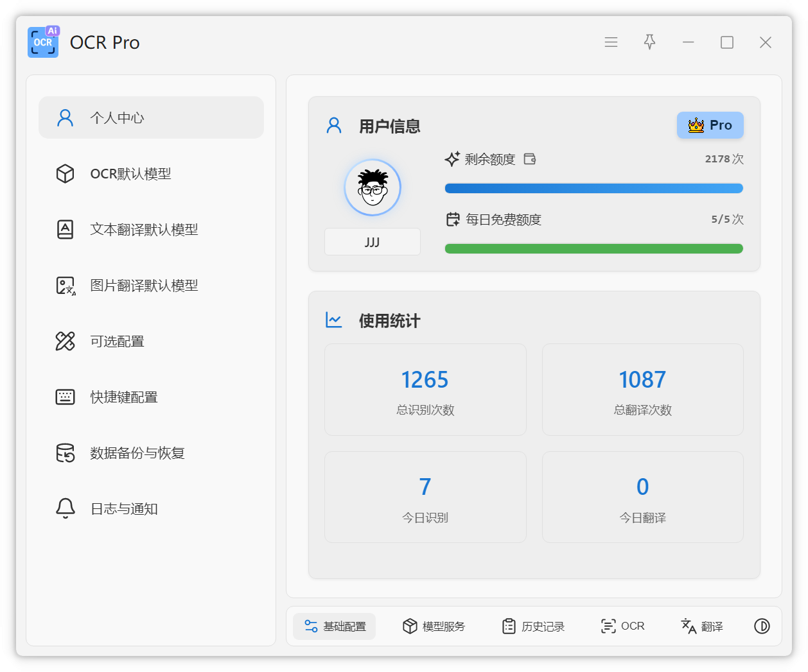Image resolution: width=808 pixels, height=672 pixels.
Task: Click the blue 剩余额度 progress bar
Action: 593,189
